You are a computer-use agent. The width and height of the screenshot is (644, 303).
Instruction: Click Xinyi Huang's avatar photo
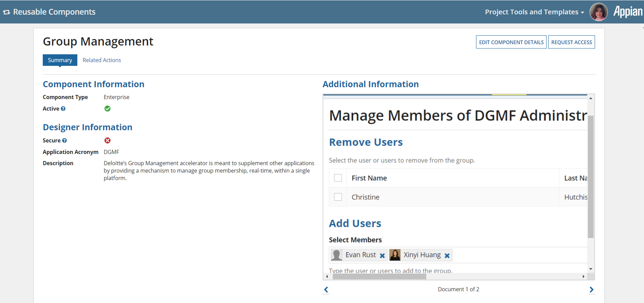tap(395, 255)
